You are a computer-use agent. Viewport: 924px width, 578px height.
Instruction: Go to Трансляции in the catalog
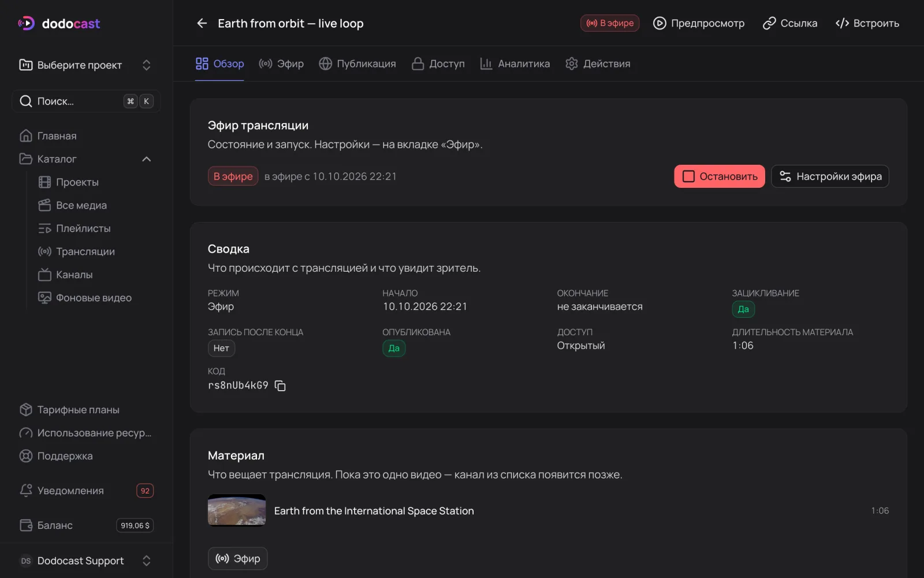[x=85, y=251]
